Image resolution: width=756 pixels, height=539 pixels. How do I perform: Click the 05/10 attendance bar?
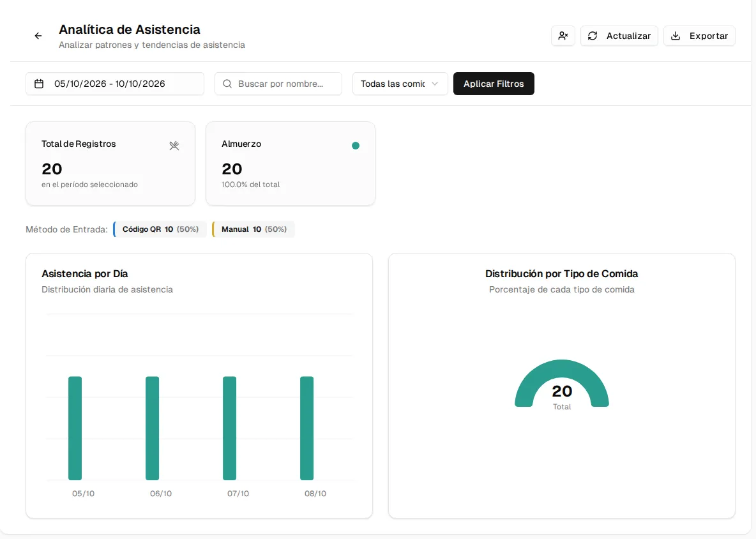tap(75, 428)
